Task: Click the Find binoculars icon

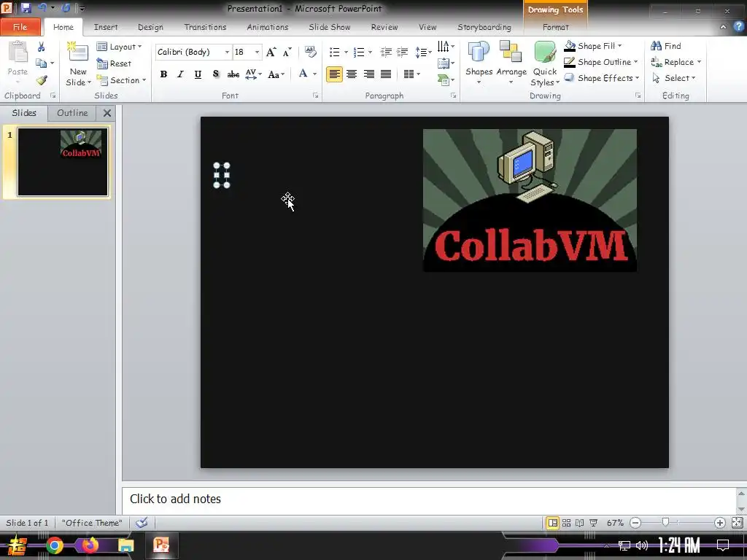Action: (656, 46)
